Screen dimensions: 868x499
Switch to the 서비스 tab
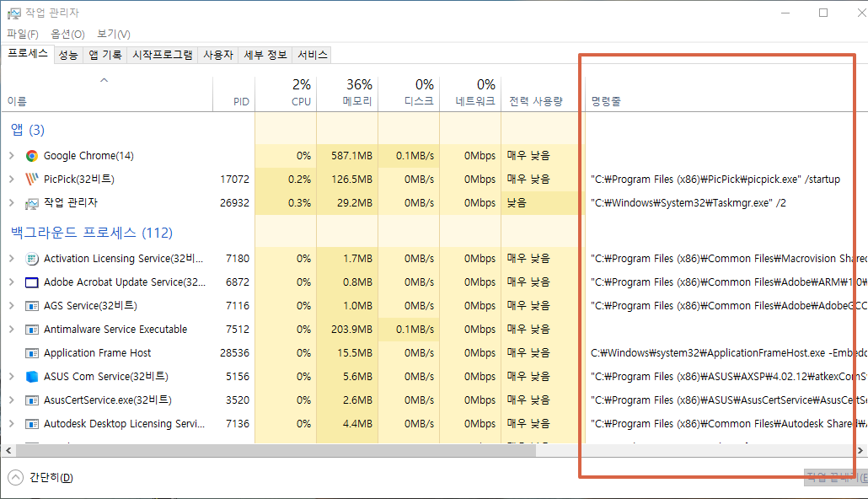(x=310, y=54)
